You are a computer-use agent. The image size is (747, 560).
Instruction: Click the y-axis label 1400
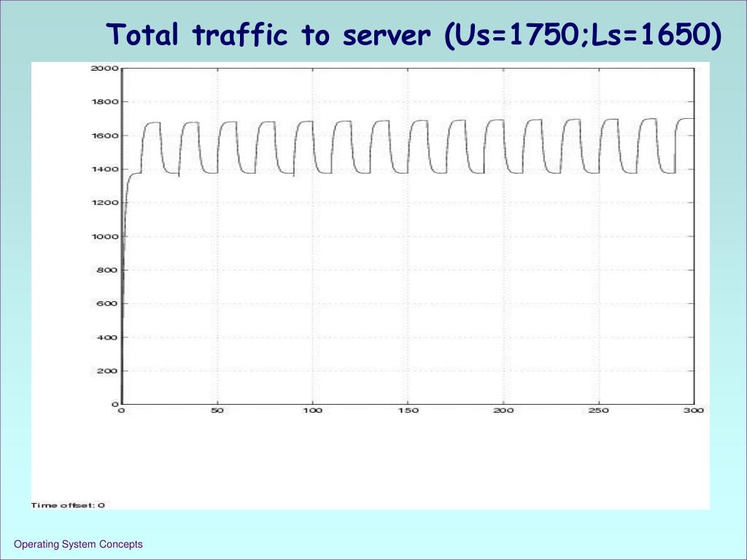pos(104,169)
